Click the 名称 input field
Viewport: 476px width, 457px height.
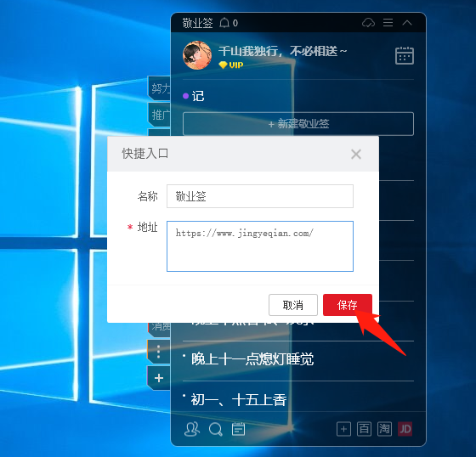(260, 196)
